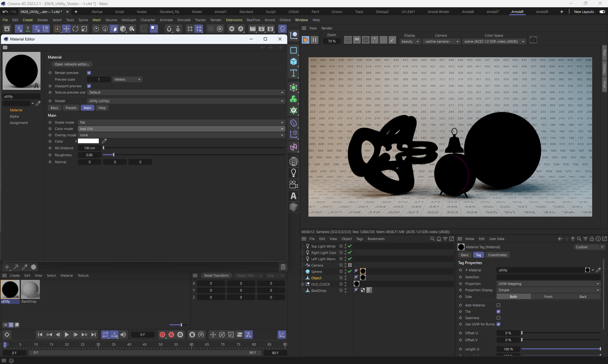Click the Reset Transform button
This screenshot has height=364, width=608.
point(216,275)
